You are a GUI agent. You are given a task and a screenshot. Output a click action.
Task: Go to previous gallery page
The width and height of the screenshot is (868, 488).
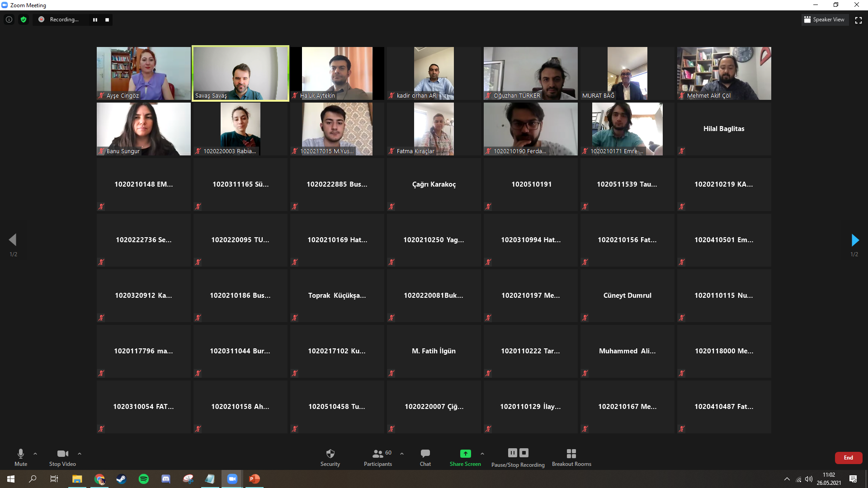pos(13,240)
